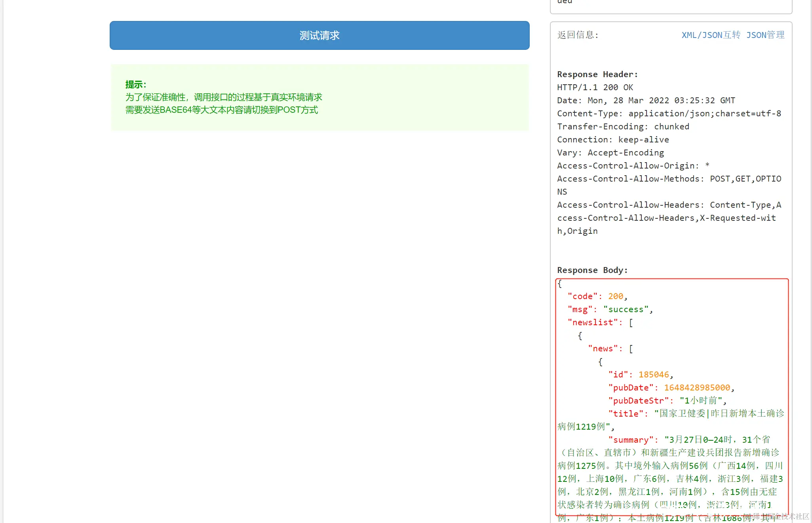Click the id value 185046
Screen dimensions: 812x523
point(653,375)
